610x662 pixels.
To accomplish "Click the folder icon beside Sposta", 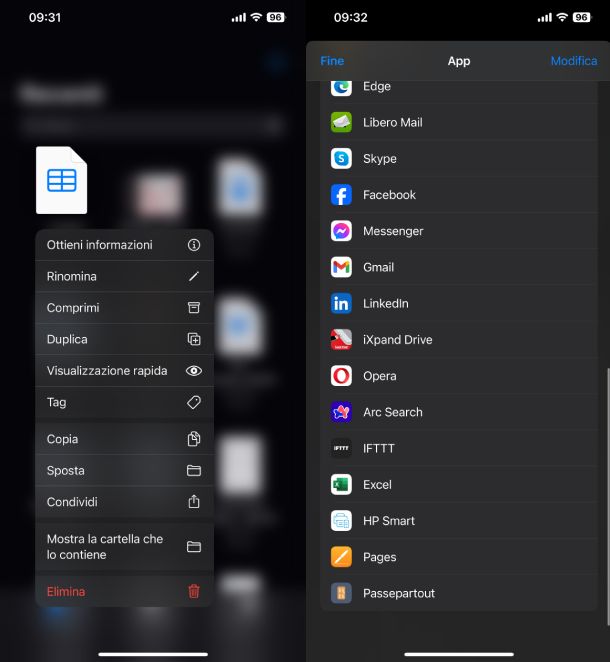I will click(x=194, y=470).
